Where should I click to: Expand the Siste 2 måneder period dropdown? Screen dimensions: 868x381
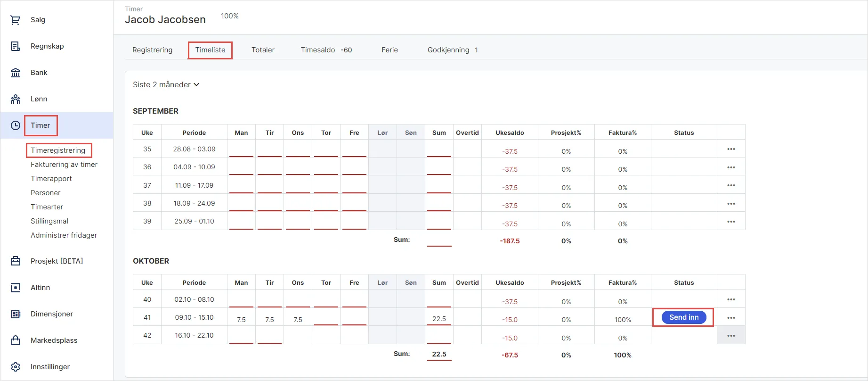pos(166,85)
